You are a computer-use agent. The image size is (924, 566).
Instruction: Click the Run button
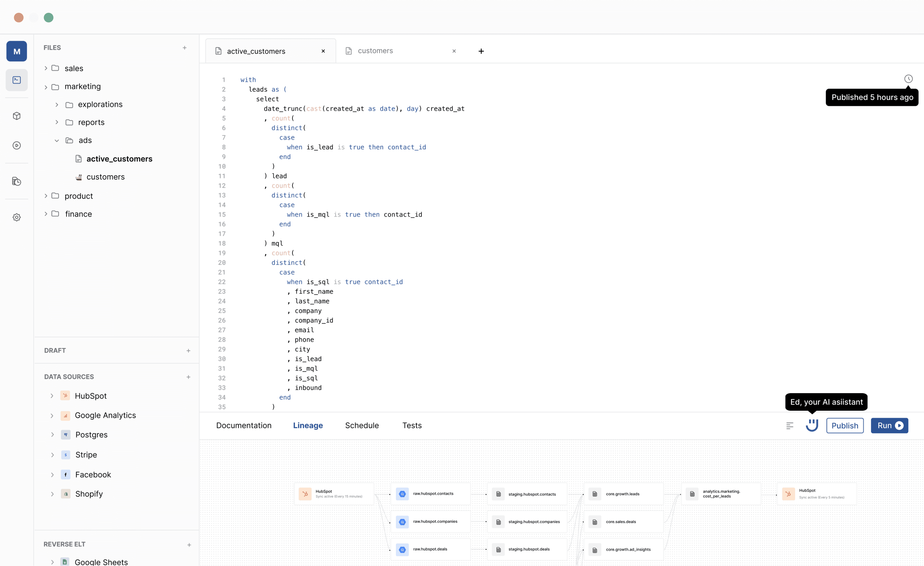[x=889, y=425]
